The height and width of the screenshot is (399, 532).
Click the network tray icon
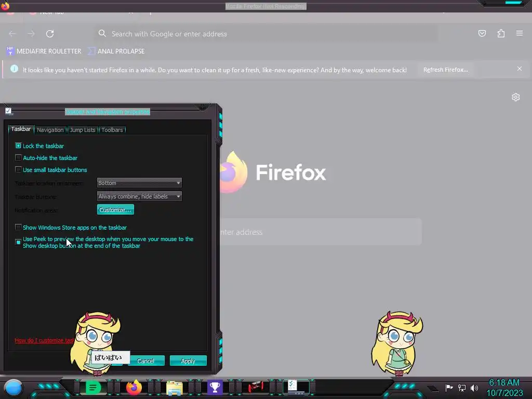tap(462, 388)
